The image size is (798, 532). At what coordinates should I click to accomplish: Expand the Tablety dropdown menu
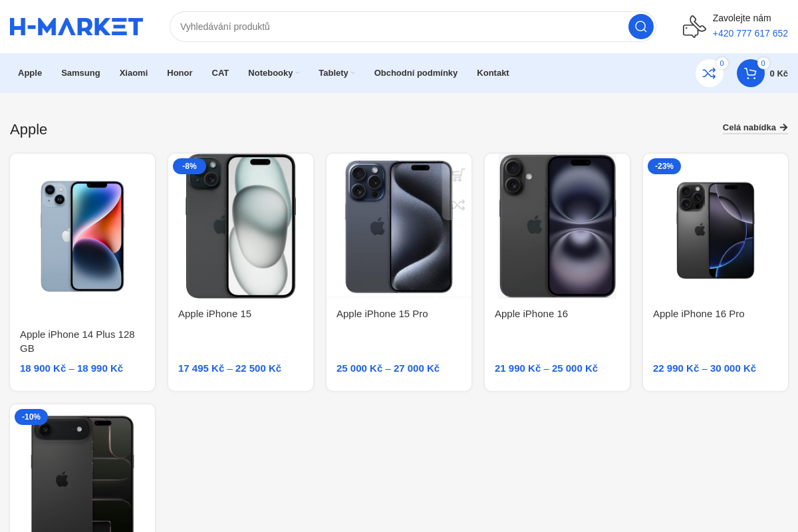(336, 73)
